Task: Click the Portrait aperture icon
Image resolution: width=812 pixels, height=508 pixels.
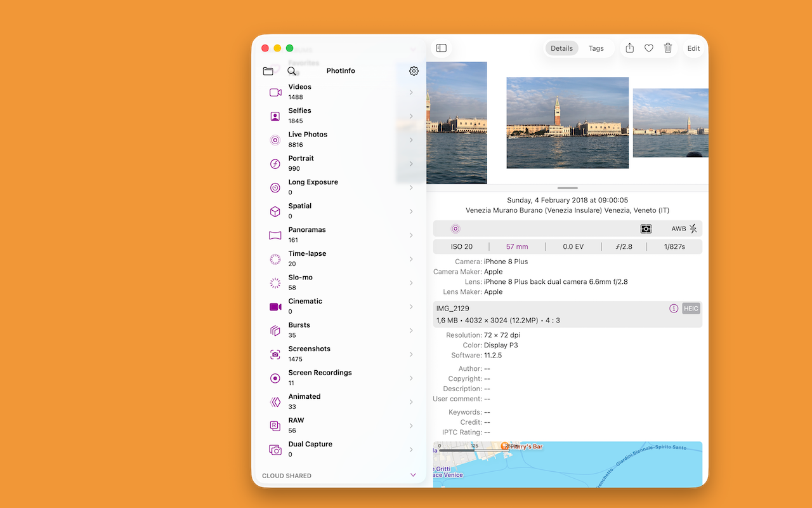Action: tap(275, 164)
